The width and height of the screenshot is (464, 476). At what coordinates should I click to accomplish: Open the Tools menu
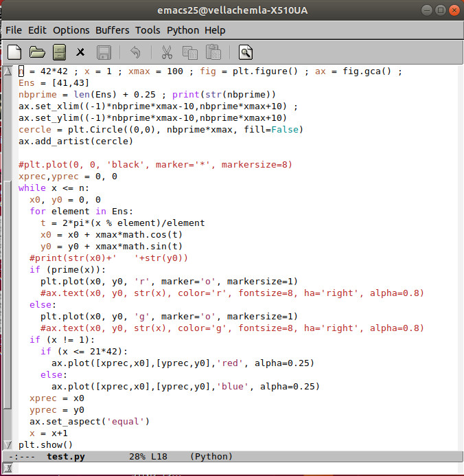148,30
